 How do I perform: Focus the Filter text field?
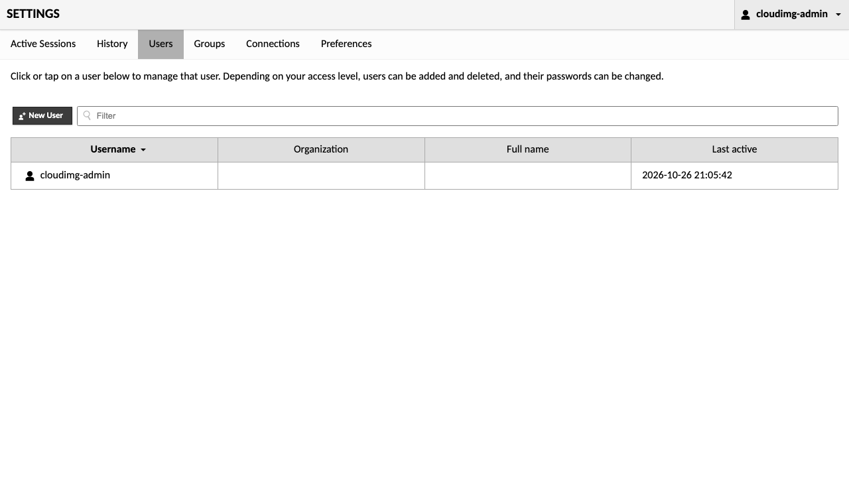[458, 116]
